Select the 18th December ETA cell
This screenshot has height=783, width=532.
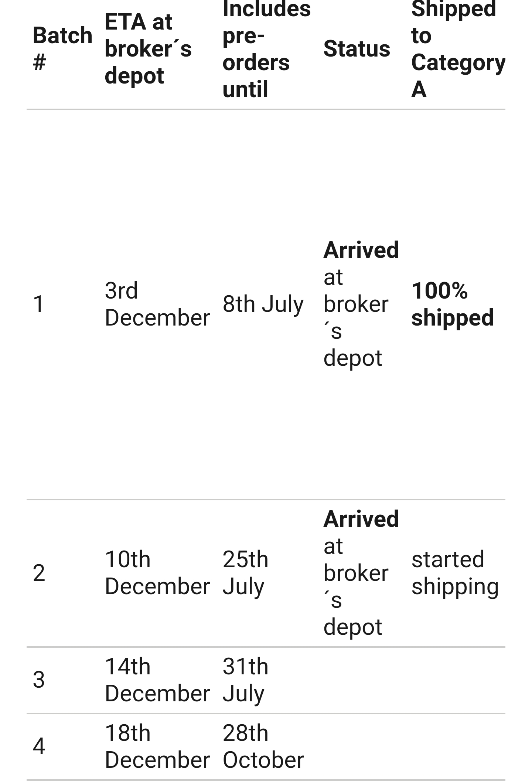coord(157,746)
